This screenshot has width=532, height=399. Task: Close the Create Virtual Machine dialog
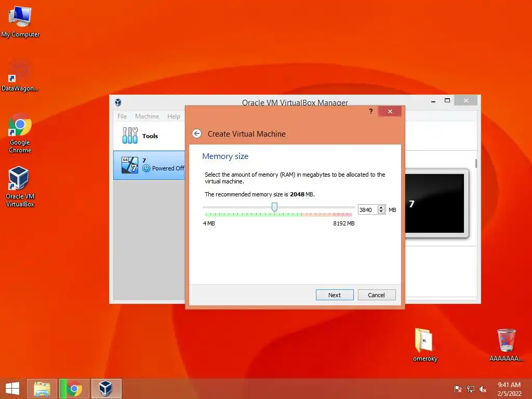coord(390,111)
